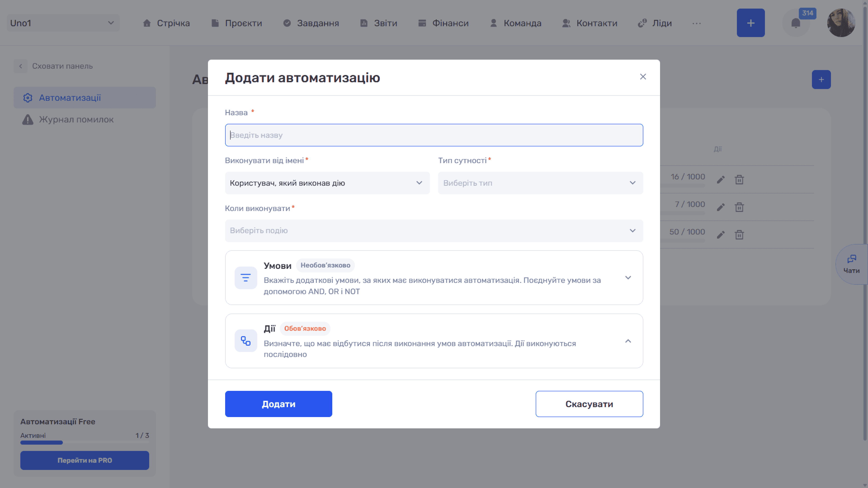868x488 pixels.
Task: Close the Додати автоматизацію dialog
Action: 643,77
